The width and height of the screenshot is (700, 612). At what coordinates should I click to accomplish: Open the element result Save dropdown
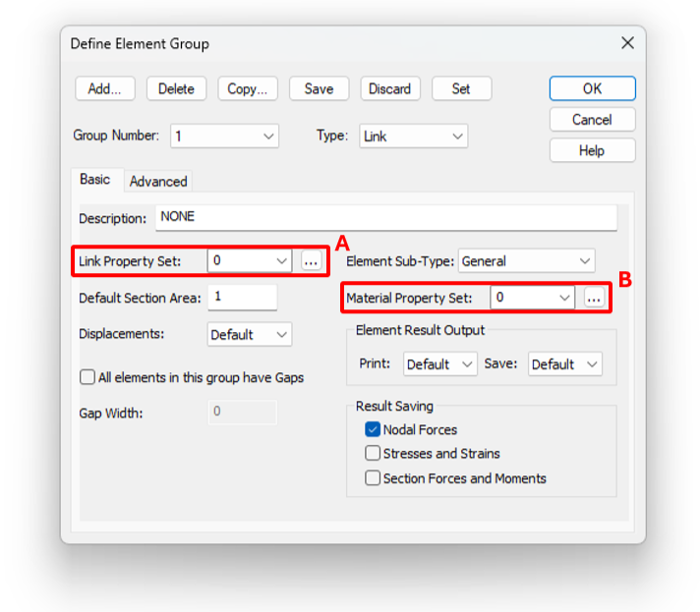coord(564,364)
